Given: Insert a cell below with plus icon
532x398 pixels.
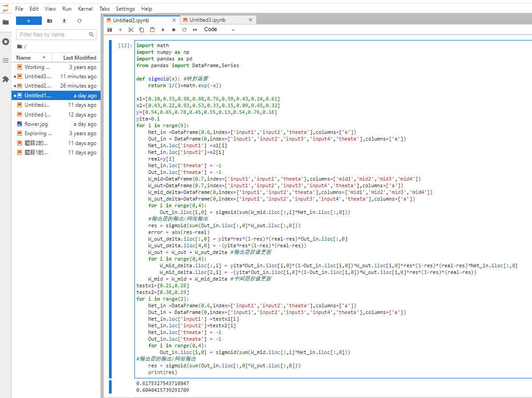Looking at the screenshot, I should (120, 30).
